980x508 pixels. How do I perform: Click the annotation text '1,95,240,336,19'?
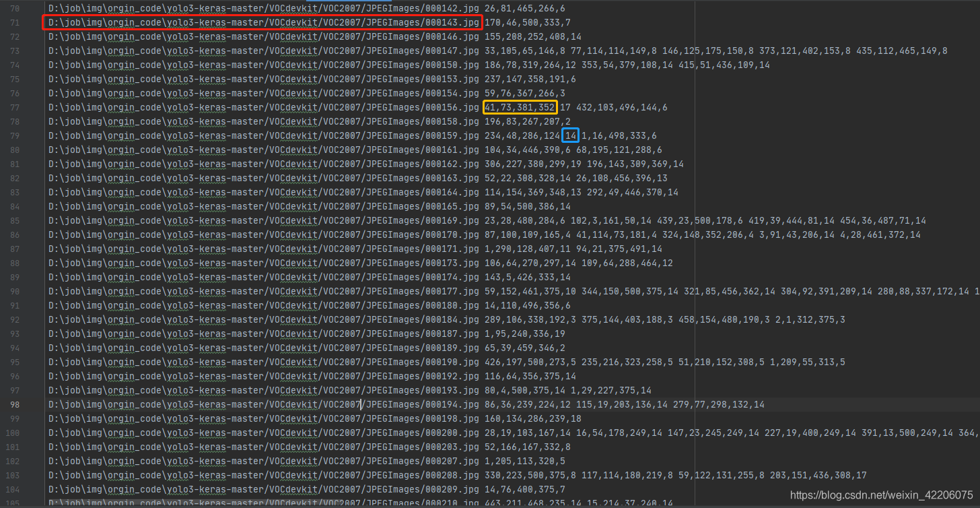(x=525, y=334)
